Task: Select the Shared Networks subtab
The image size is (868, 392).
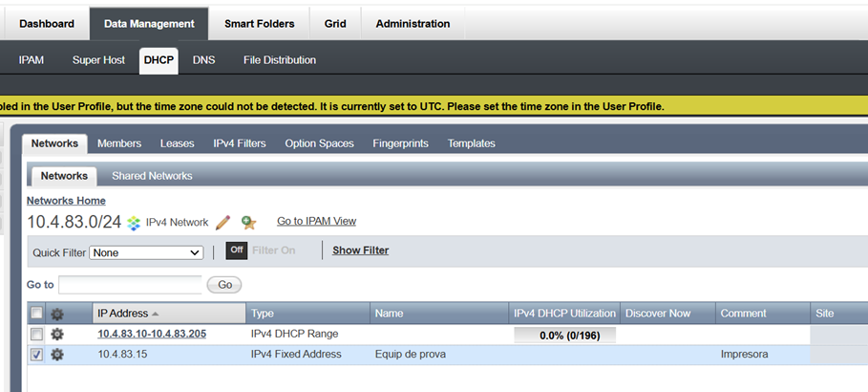Action: pyautogui.click(x=152, y=176)
